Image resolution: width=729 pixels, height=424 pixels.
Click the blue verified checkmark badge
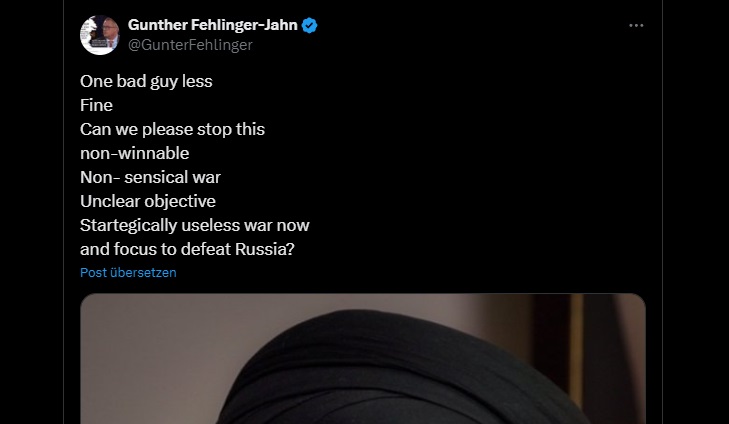(310, 25)
